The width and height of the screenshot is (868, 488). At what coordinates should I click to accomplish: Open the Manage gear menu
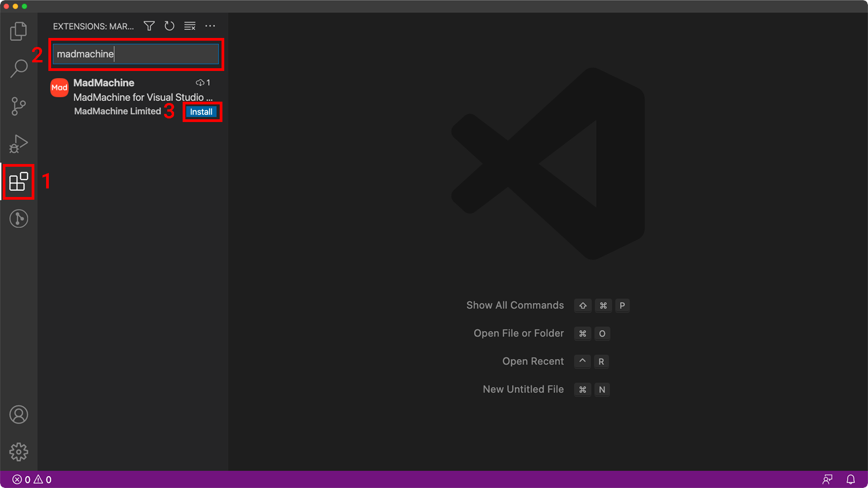[19, 451]
